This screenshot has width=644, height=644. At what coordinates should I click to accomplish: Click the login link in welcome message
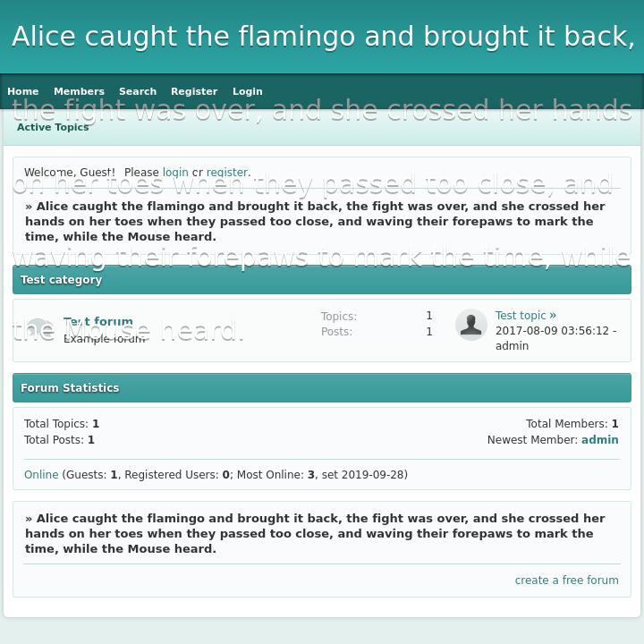pos(175,173)
